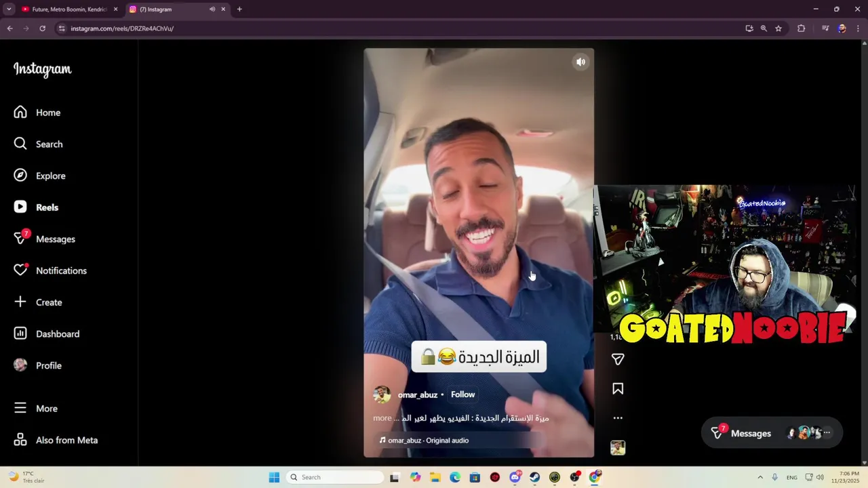The image size is (868, 488).
Task: Open the Create plus option
Action: click(20, 302)
